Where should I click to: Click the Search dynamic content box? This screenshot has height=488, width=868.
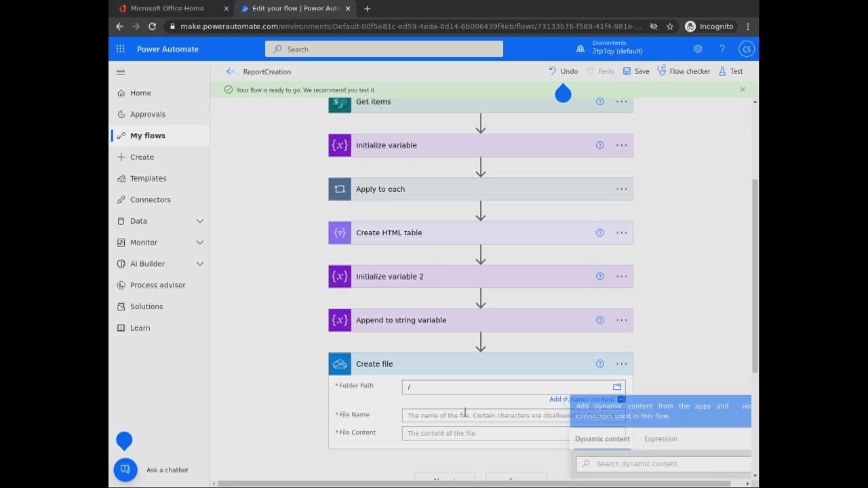[663, 464]
